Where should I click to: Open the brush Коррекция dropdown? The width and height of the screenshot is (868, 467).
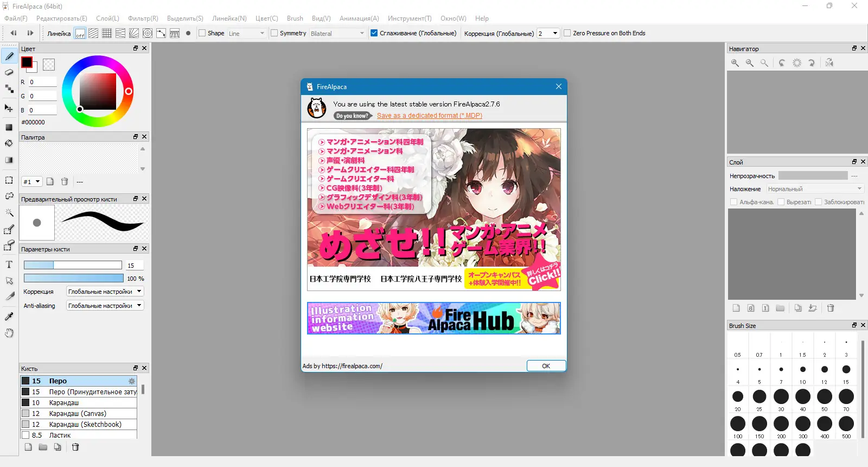[x=105, y=292]
